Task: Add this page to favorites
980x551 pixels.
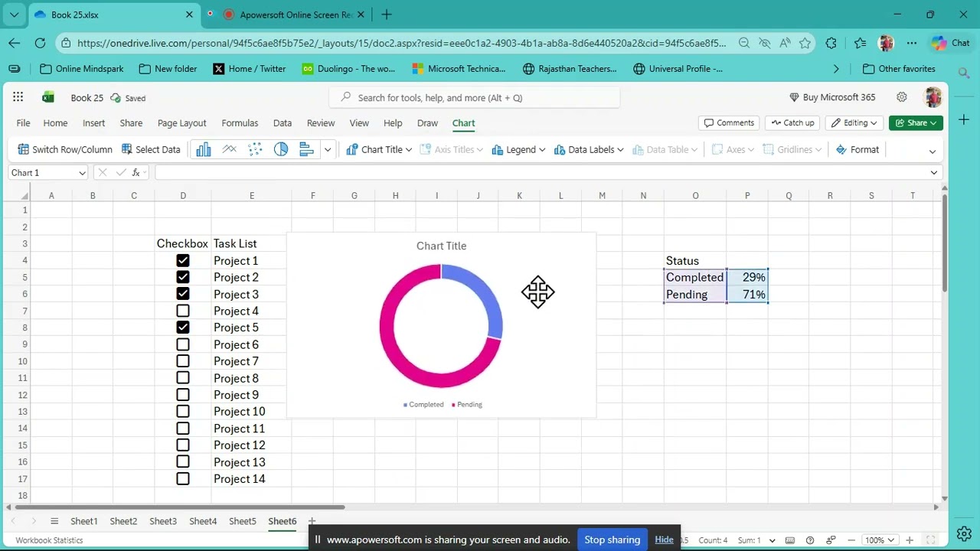Action: pos(805,44)
